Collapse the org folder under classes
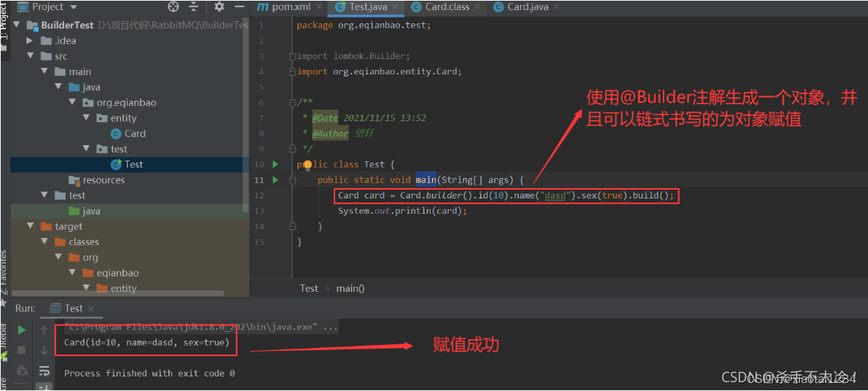Image resolution: width=868 pixels, height=391 pixels. pos(58,258)
